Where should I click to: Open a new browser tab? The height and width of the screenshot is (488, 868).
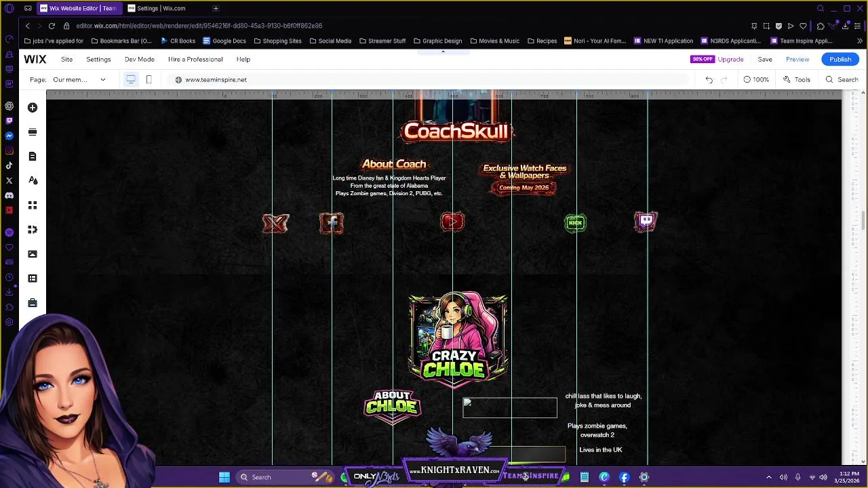point(216,8)
